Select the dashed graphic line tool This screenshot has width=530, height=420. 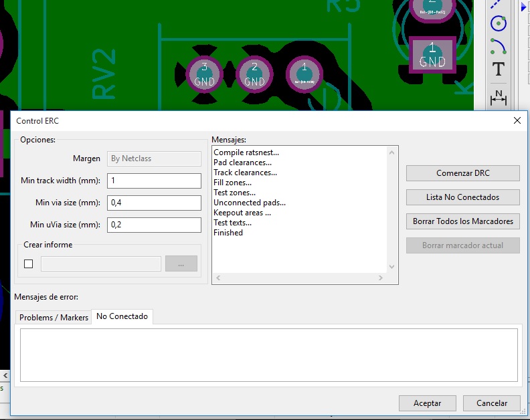[x=497, y=4]
